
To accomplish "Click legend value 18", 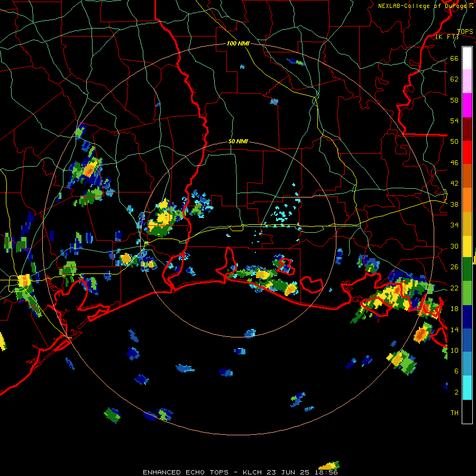I will click(454, 309).
